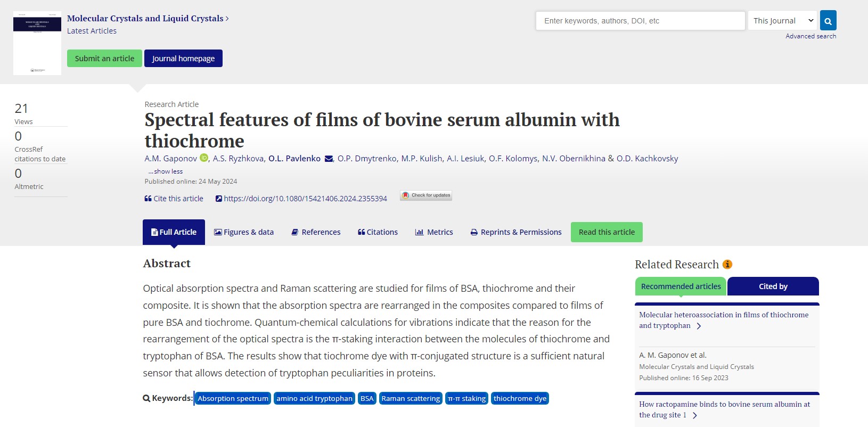Screen dimensions: 868x427
Task: Collapse the author list with show less
Action: [166, 171]
